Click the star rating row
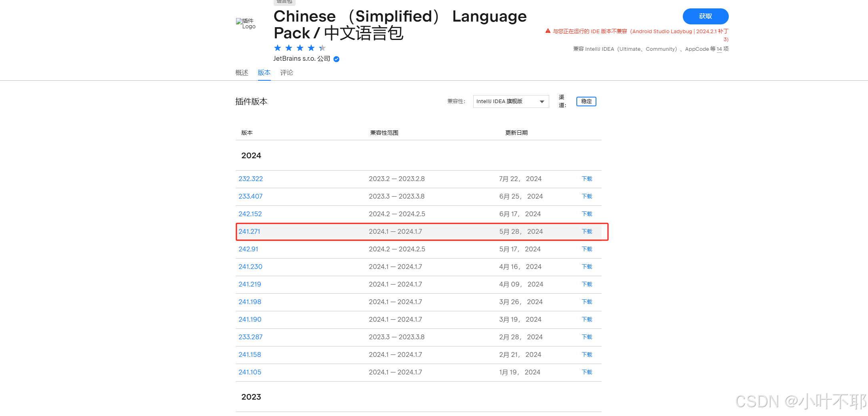This screenshot has height=416, width=868. tap(300, 48)
